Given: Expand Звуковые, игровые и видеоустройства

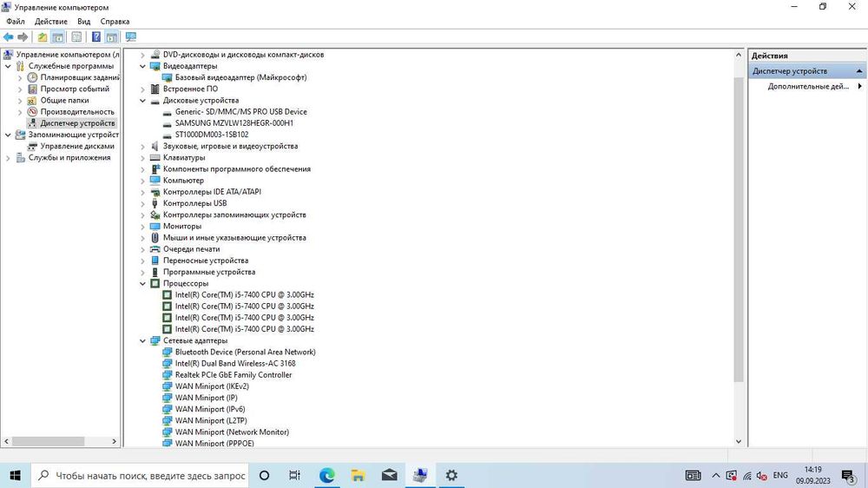Looking at the screenshot, I should tap(143, 146).
